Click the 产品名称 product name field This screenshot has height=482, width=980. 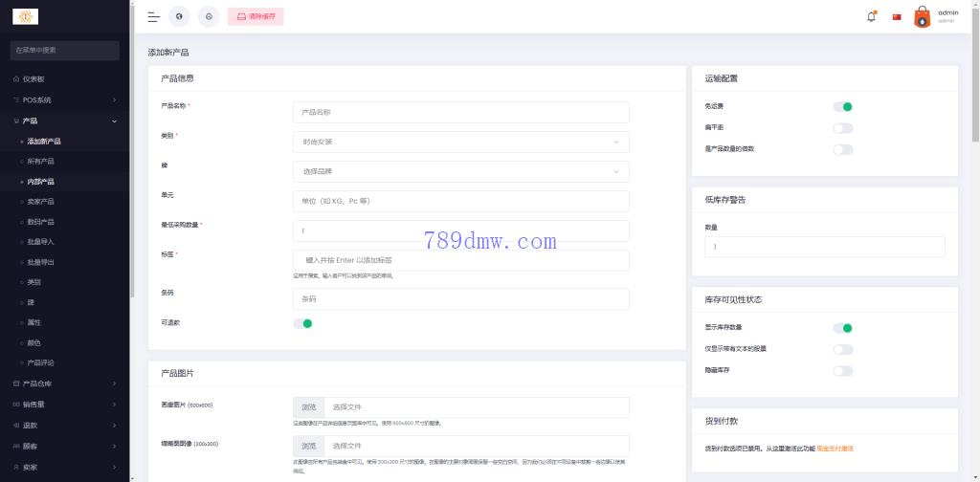click(460, 112)
